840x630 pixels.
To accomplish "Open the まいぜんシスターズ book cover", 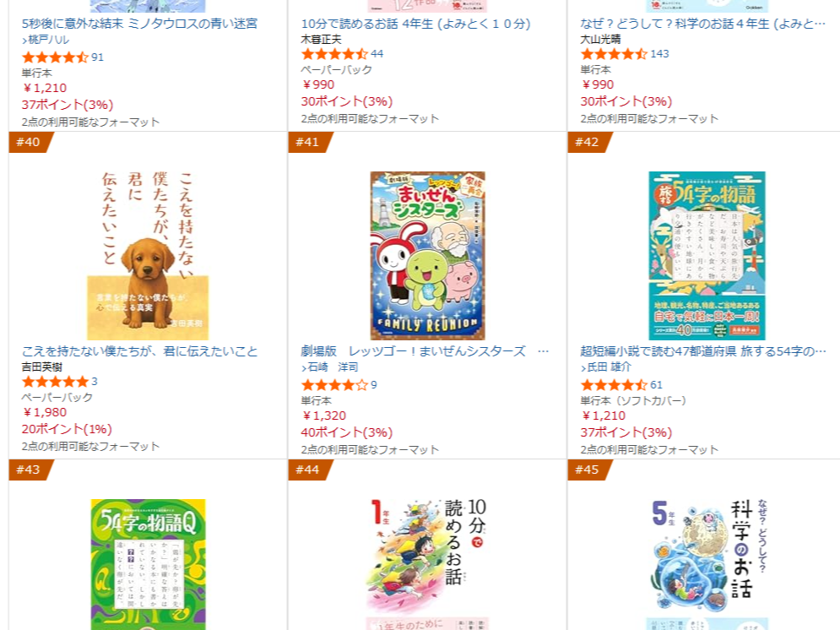I will click(x=427, y=256).
